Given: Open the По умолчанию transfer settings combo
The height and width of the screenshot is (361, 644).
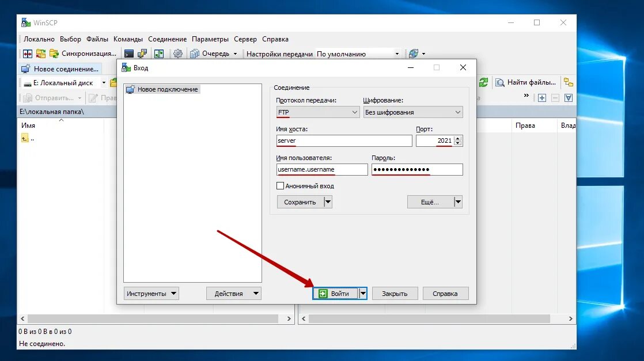Looking at the screenshot, I should 358,54.
